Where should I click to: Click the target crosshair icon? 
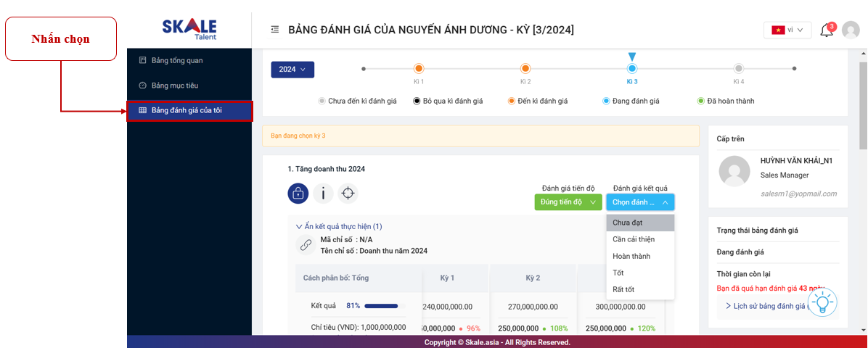tap(348, 193)
